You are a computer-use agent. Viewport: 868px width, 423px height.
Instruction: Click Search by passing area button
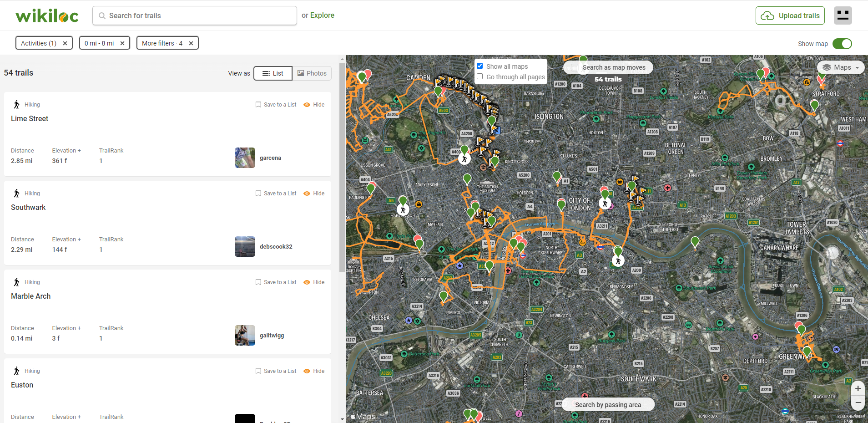608,405
